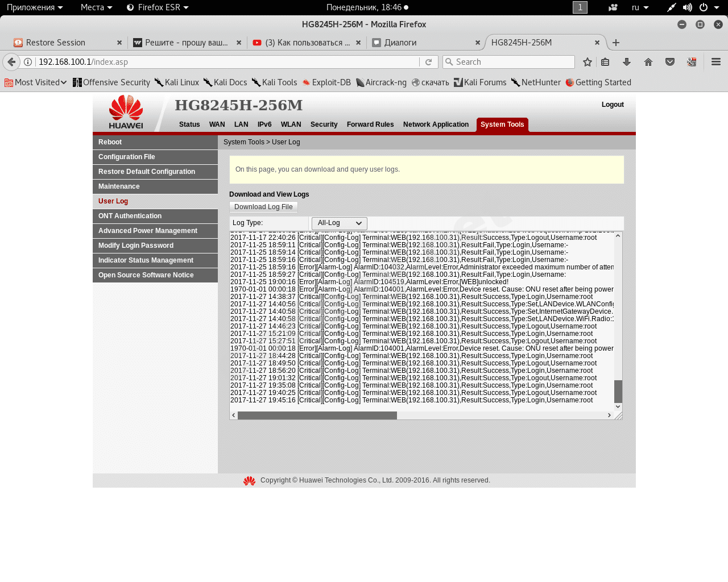Select the Forward Rules tab

[370, 124]
